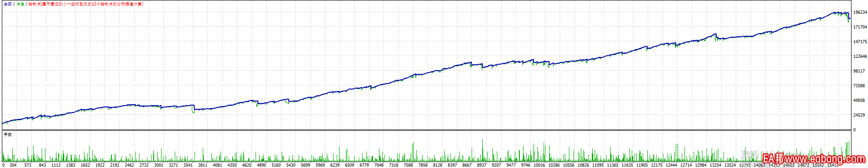Click trade number 5430 on the horizontal axis

tap(291, 165)
